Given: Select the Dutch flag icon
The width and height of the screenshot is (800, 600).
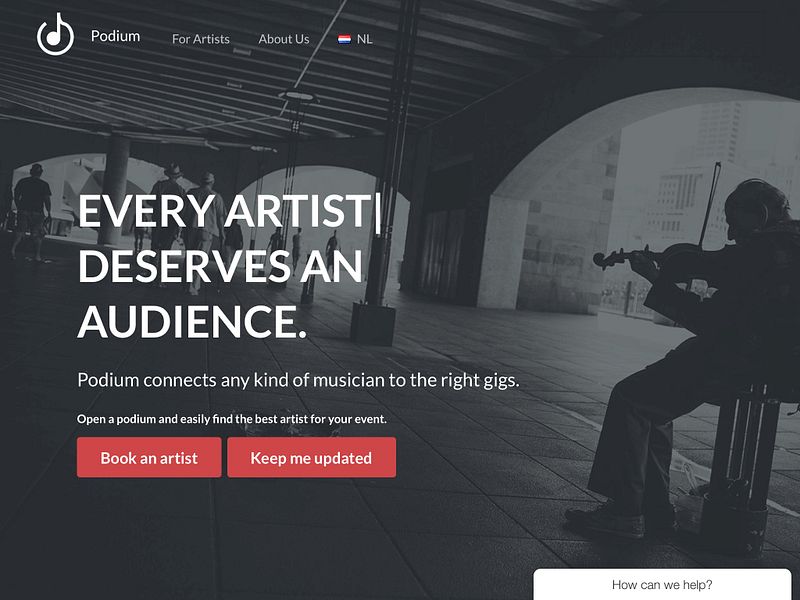Looking at the screenshot, I should 344,39.
